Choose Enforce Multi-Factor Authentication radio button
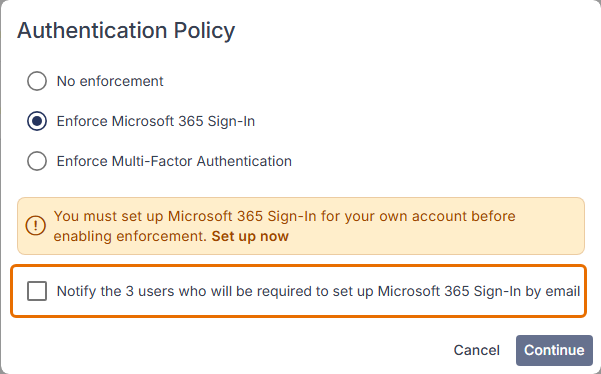The height and width of the screenshot is (374, 601). click(37, 161)
